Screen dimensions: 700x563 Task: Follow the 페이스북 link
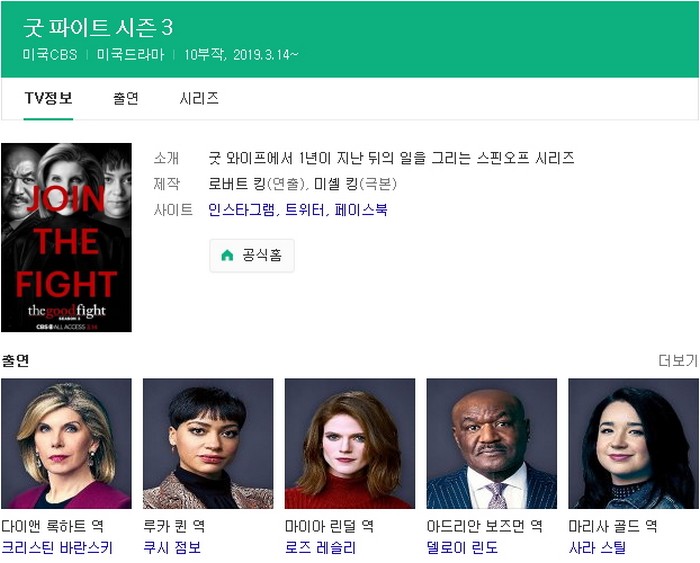pos(361,209)
